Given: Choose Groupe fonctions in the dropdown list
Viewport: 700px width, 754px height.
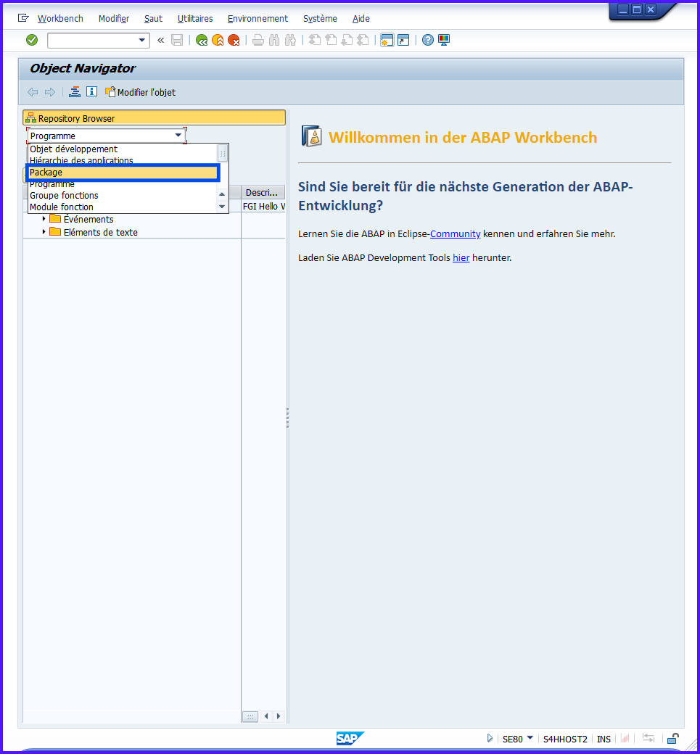Looking at the screenshot, I should click(x=64, y=196).
